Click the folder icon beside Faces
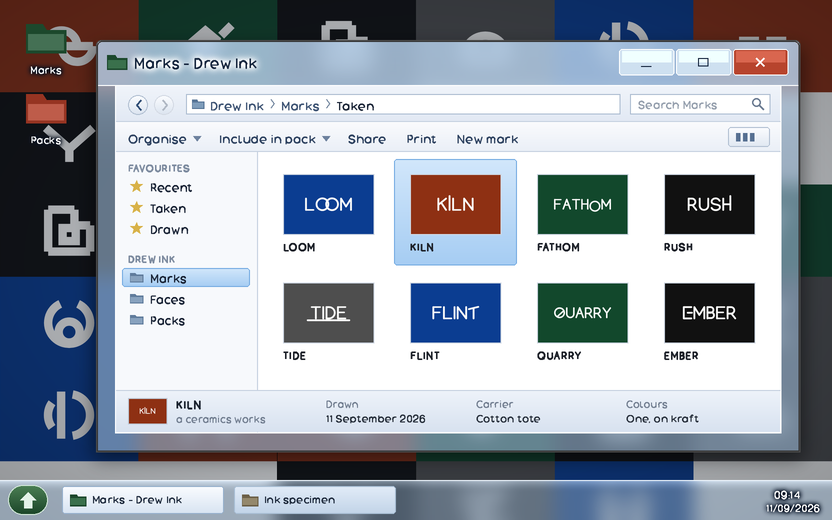The image size is (832, 520). point(137,299)
